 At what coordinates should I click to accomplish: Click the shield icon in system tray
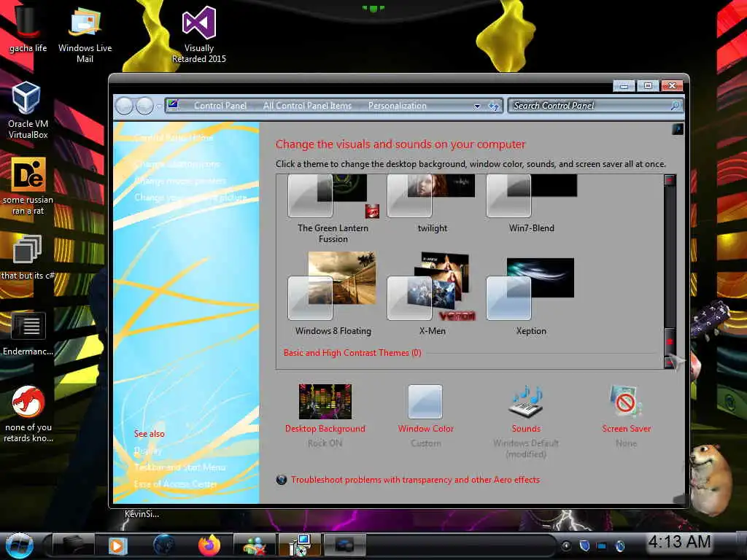click(584, 545)
